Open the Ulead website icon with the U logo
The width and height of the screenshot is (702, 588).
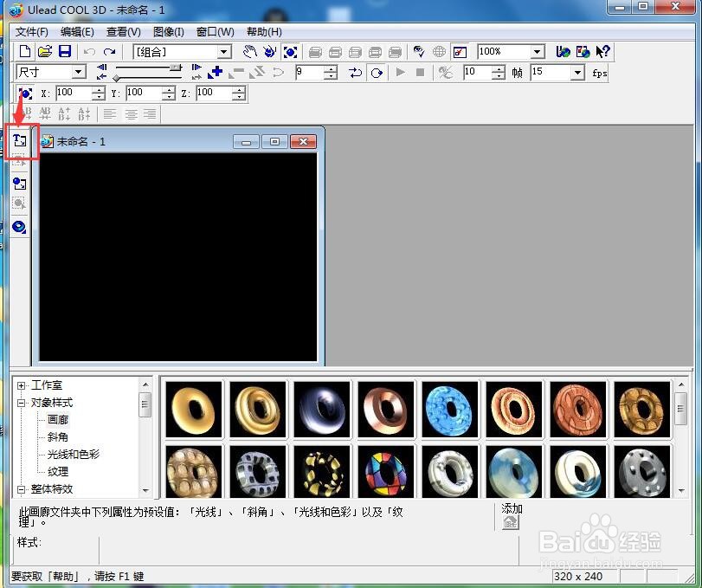[x=563, y=52]
